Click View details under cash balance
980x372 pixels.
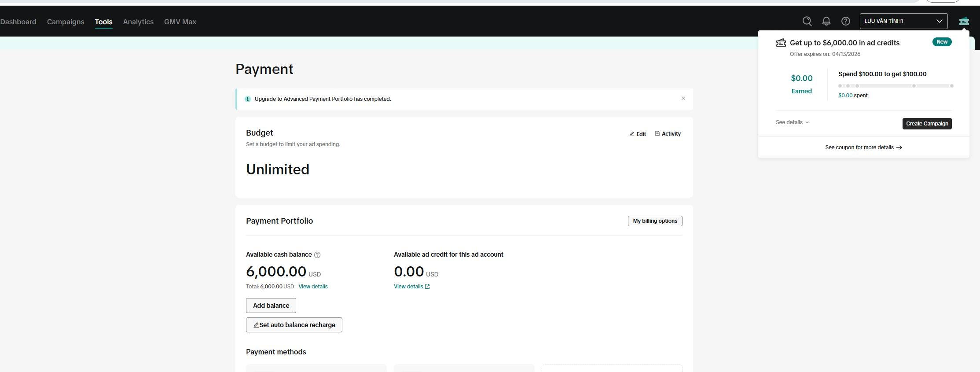click(x=313, y=287)
